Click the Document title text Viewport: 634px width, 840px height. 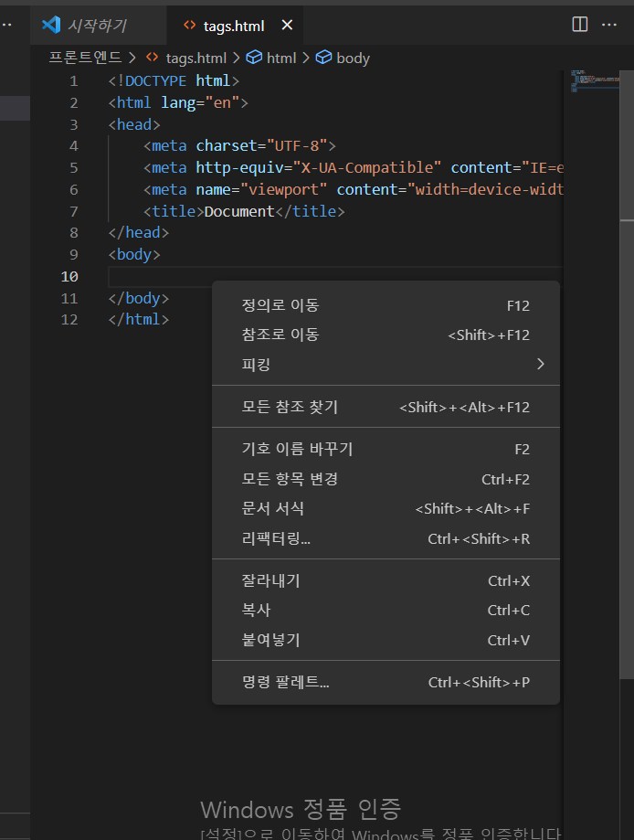[239, 211]
